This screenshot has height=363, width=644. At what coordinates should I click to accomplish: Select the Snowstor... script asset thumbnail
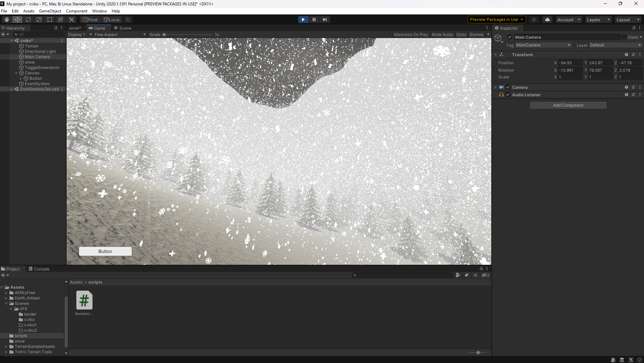(84, 300)
